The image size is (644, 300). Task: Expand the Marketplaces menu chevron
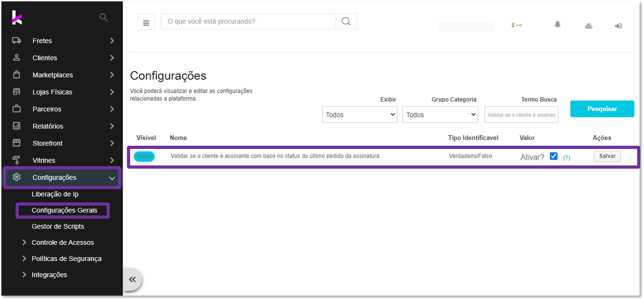pyautogui.click(x=112, y=75)
